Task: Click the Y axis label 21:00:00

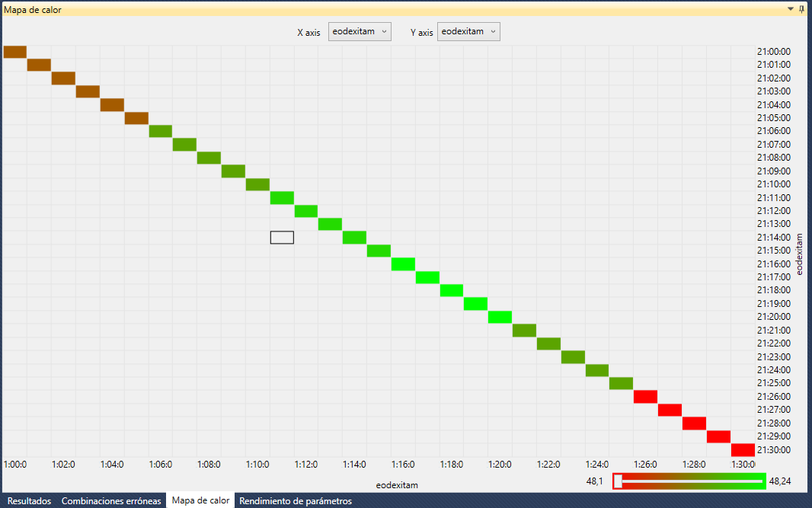Action: [774, 52]
